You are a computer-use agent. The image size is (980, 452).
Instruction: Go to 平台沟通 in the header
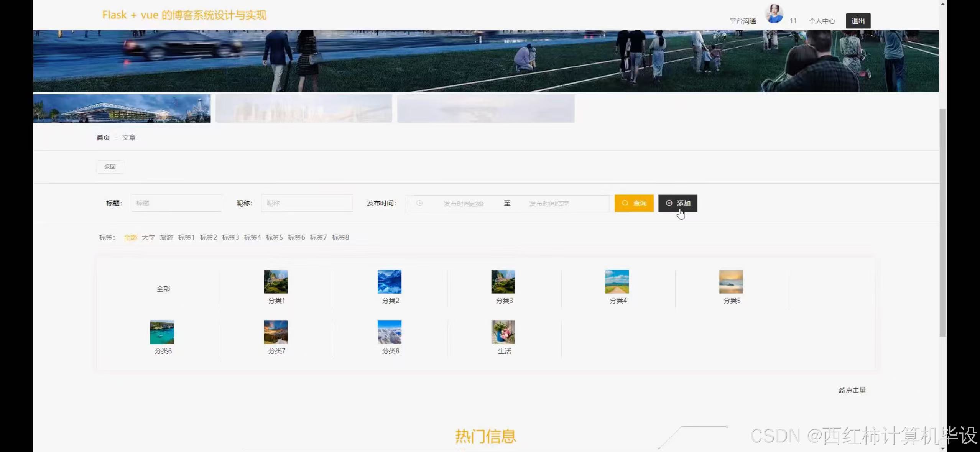click(742, 21)
